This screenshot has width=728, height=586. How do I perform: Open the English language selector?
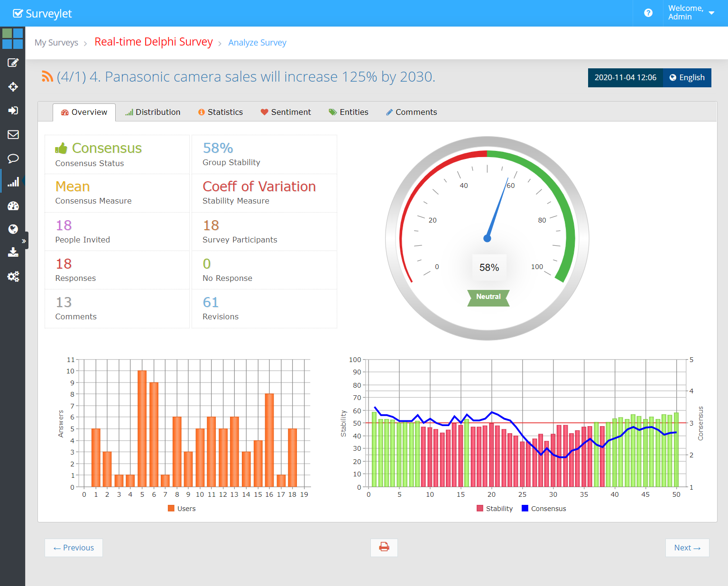(x=687, y=78)
